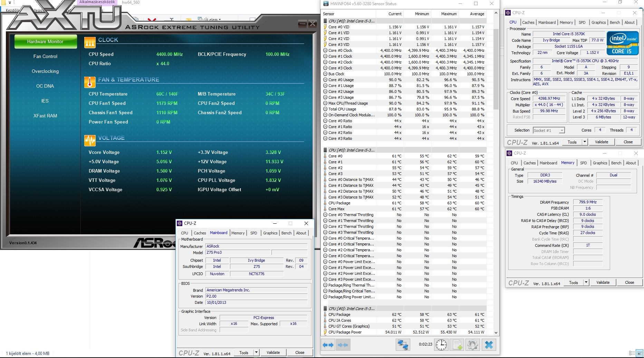The image size is (644, 358).
Task: Select Fan Control in AXTU sidebar
Action: click(x=45, y=56)
